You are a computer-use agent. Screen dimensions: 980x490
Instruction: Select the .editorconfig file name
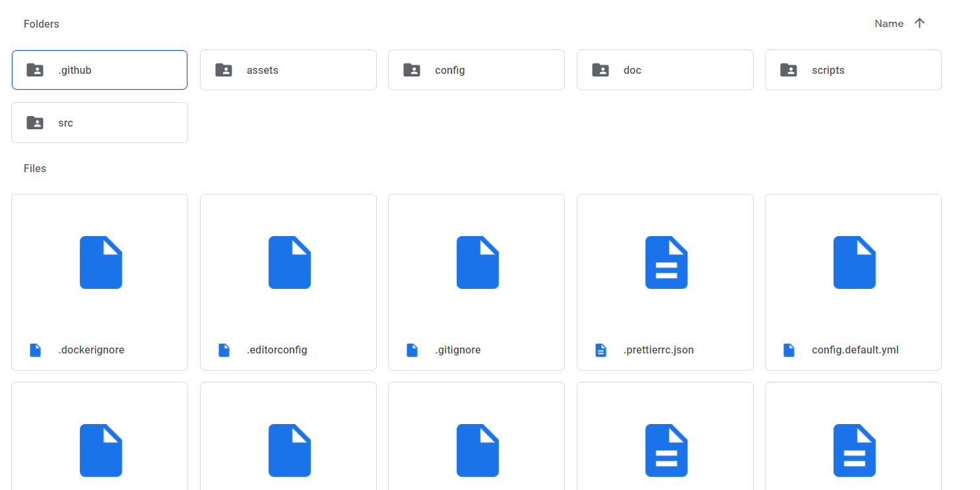[277, 350]
